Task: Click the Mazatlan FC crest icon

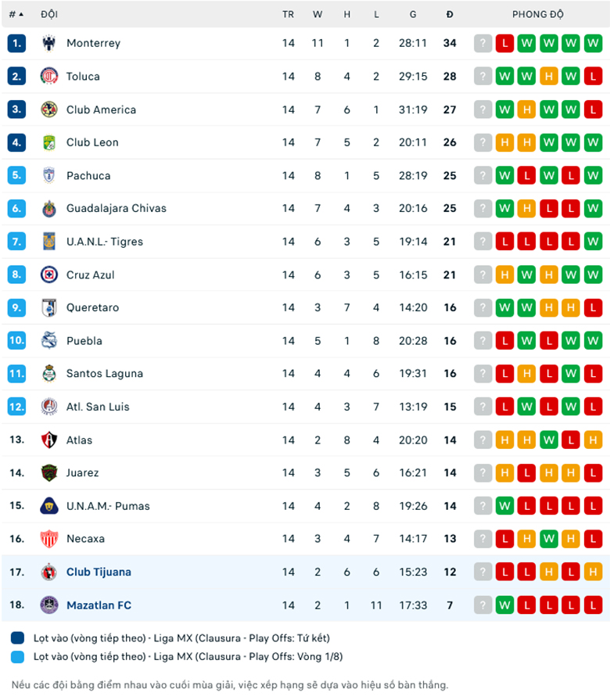Action: click(x=49, y=605)
